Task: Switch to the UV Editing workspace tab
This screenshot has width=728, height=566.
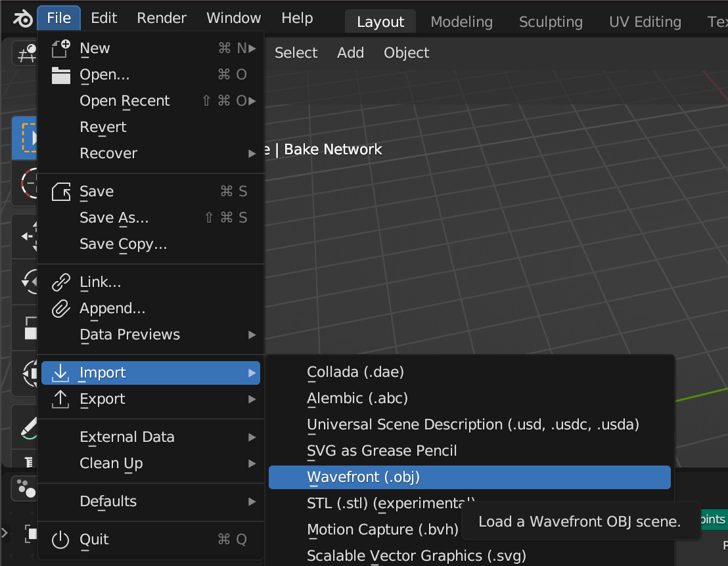Action: click(x=645, y=22)
